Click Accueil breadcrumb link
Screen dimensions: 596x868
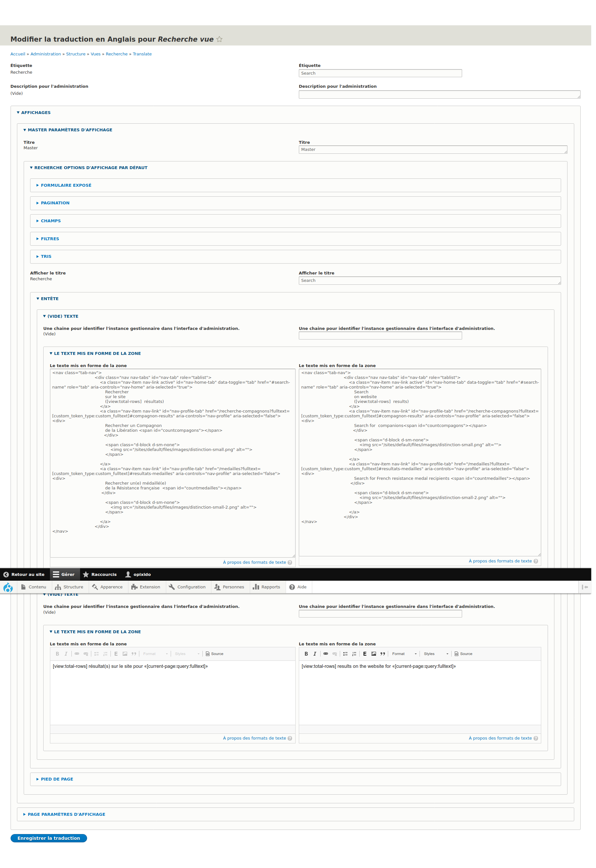coord(18,54)
